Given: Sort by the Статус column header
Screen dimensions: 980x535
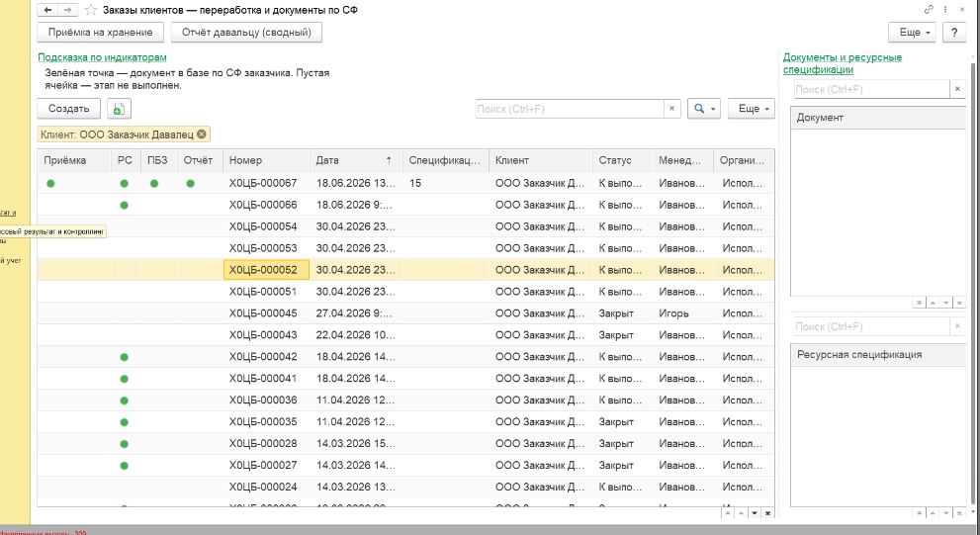Looking at the screenshot, I should (x=622, y=160).
